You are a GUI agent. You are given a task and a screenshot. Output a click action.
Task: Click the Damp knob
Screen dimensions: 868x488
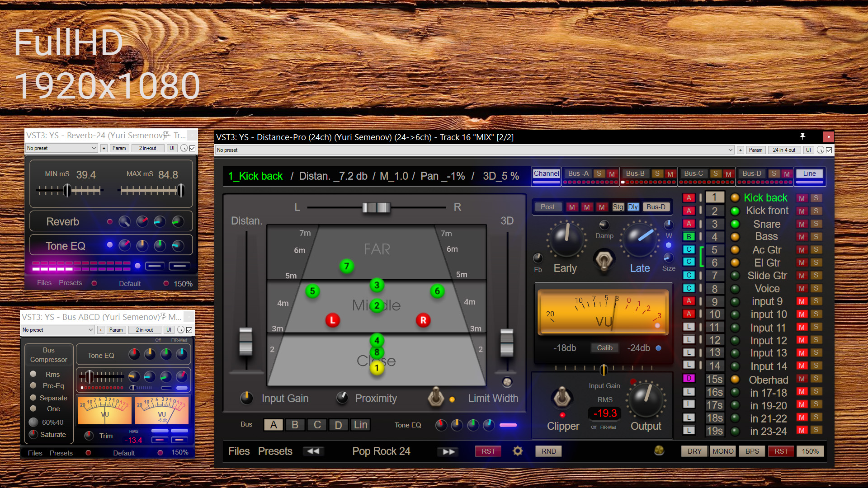click(x=604, y=225)
